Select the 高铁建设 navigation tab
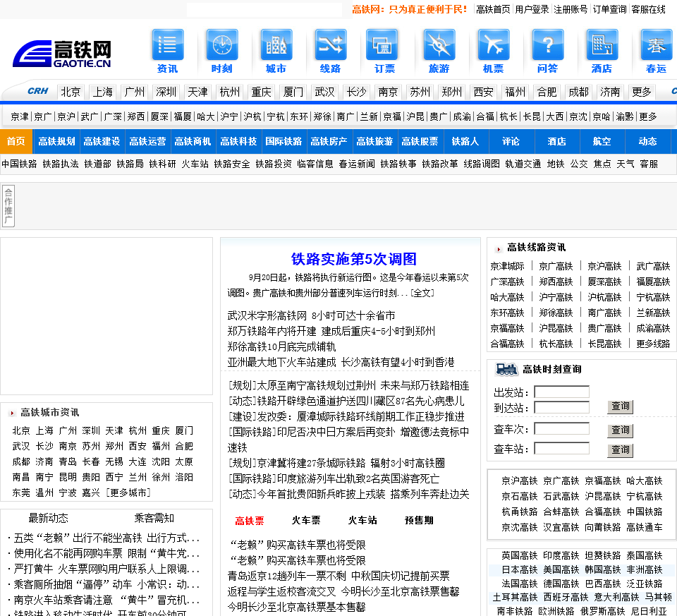Screen dimensions: 677x616 coord(102,141)
